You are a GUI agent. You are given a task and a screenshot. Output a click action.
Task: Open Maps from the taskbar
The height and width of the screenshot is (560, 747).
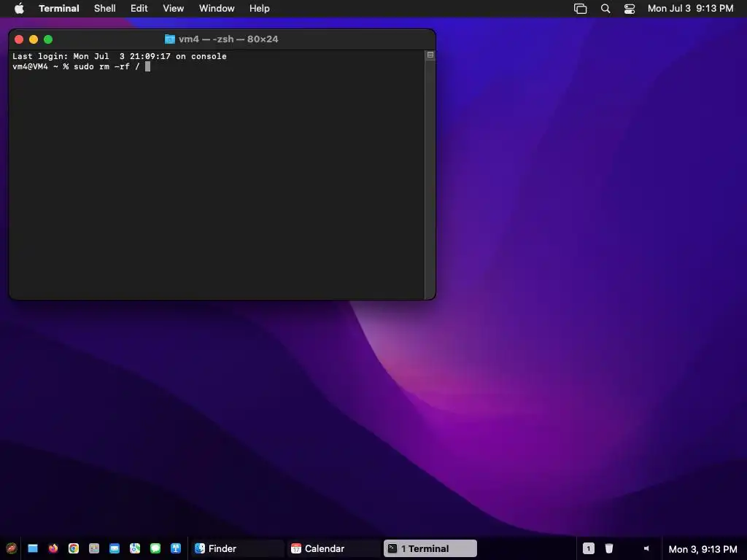(135, 548)
